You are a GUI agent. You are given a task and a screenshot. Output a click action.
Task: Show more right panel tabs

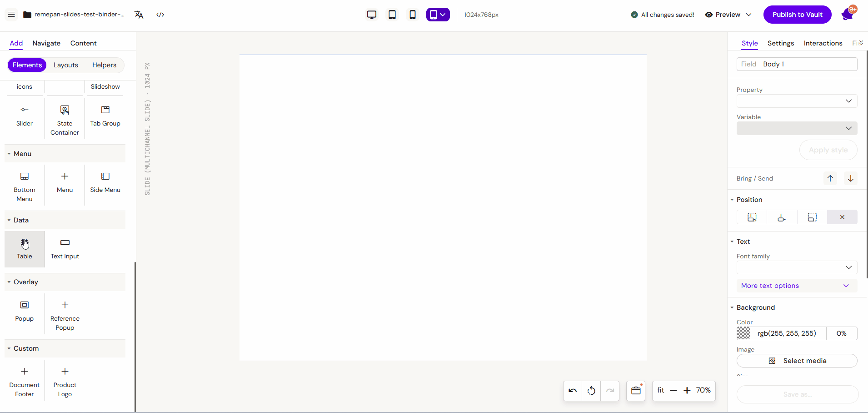click(861, 43)
